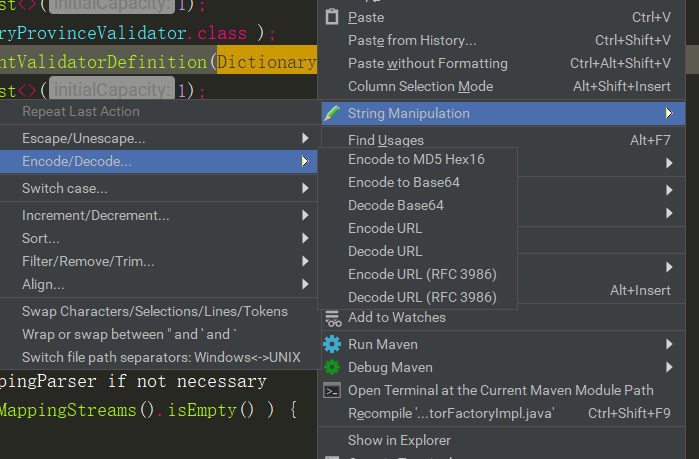Choose Paste from History...
Screen dimensions: 699x459
coord(503,41)
